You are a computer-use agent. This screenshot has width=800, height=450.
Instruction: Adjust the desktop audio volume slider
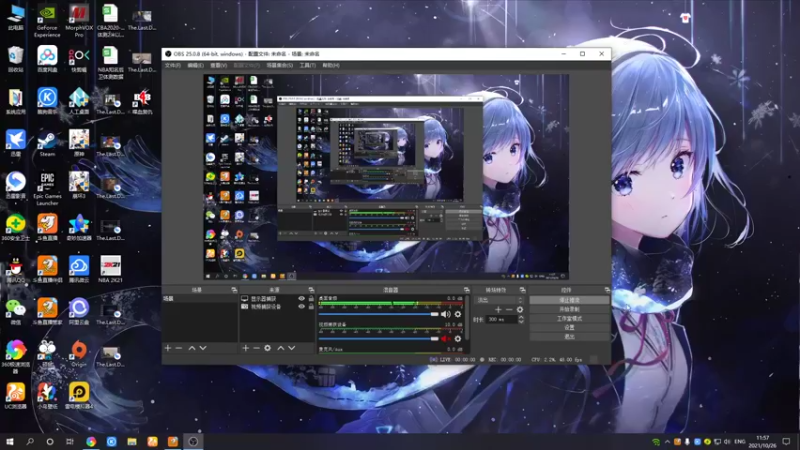pyautogui.click(x=378, y=314)
